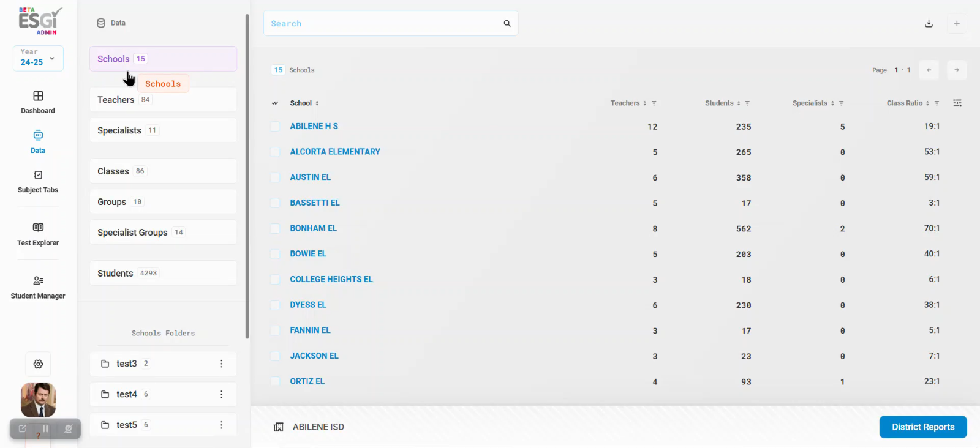Screen dimensions: 980x448
Task: Open the ALCORTA ELEMENTARY school link
Action: click(x=334, y=152)
